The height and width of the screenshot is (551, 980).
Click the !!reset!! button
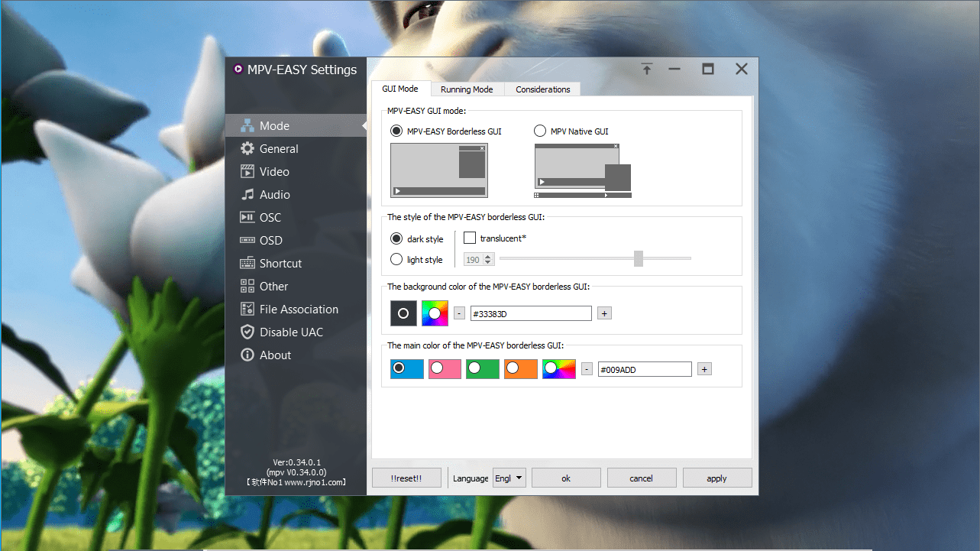406,478
